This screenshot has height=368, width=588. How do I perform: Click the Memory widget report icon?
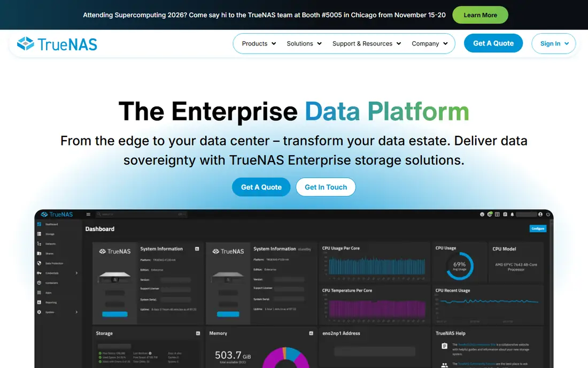(x=311, y=333)
